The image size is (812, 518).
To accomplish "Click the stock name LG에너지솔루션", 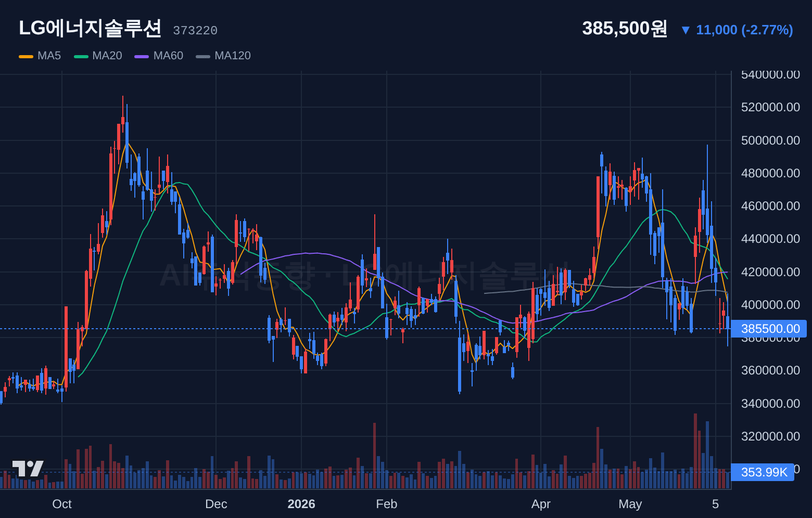I will (90, 28).
